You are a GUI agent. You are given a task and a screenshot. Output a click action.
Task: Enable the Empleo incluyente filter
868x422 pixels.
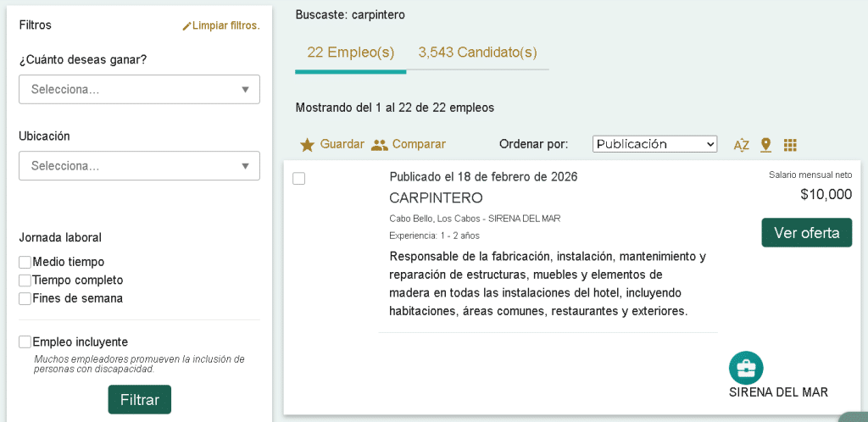pyautogui.click(x=25, y=342)
